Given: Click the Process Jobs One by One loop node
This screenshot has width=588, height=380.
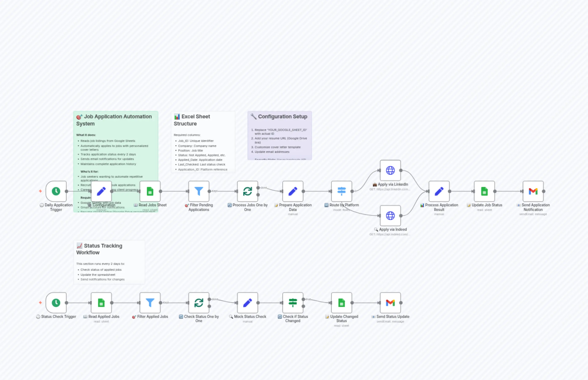Looking at the screenshot, I should click(x=247, y=191).
